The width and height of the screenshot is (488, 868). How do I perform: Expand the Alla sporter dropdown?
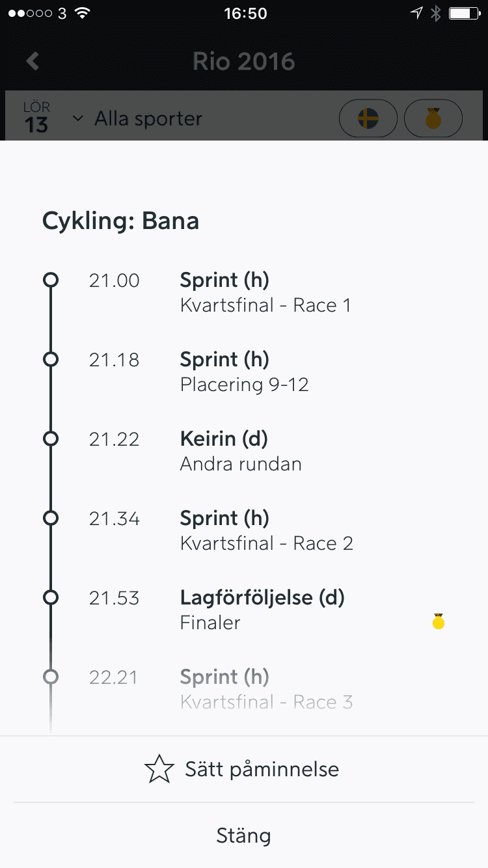(x=137, y=119)
